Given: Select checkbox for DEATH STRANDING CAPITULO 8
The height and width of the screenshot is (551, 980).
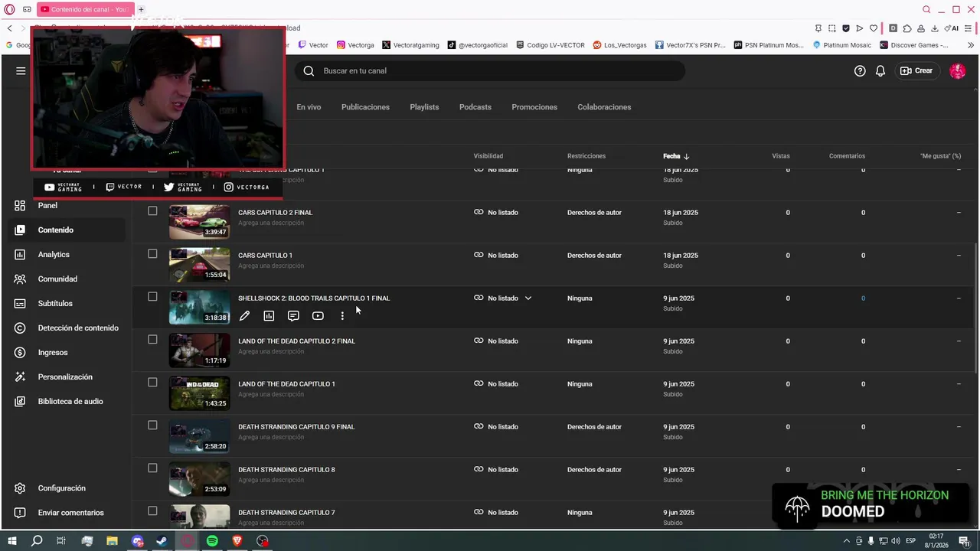Looking at the screenshot, I should coord(152,468).
